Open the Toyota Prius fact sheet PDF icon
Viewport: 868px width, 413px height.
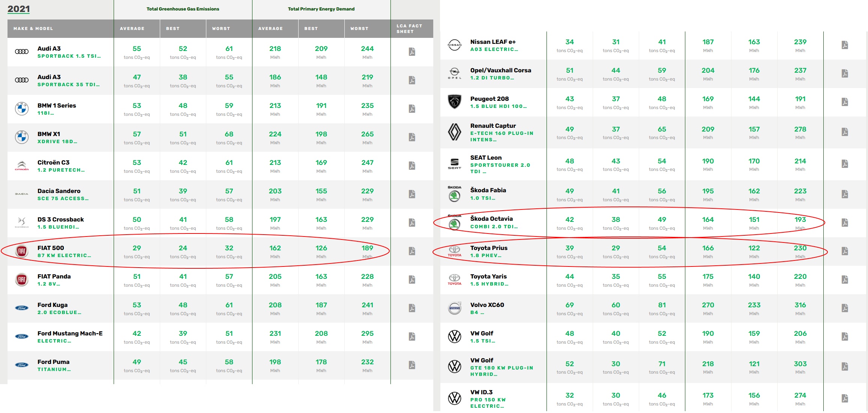point(845,251)
